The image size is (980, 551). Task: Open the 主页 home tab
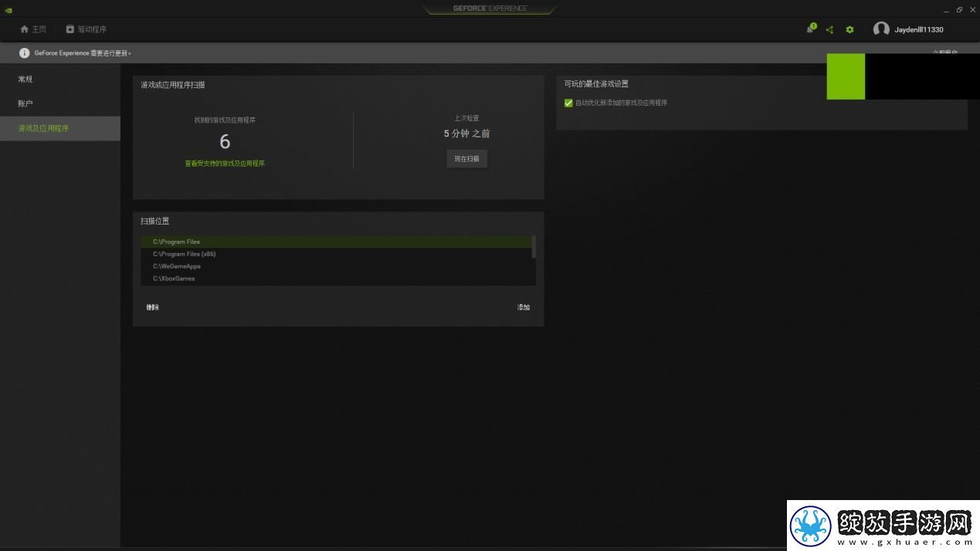click(x=33, y=29)
